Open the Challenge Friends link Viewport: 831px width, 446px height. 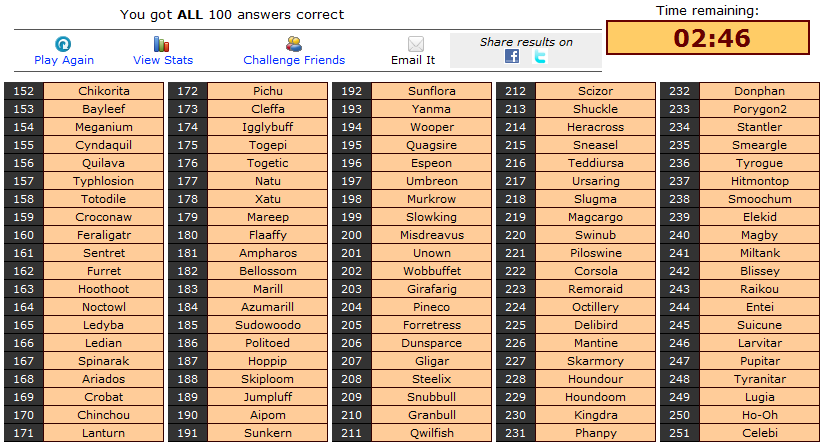coord(294,60)
